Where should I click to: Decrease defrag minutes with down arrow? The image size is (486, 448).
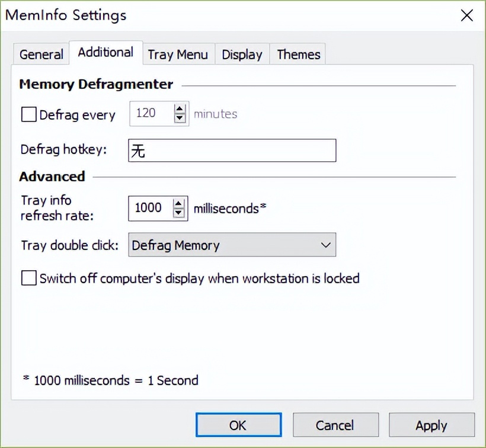180,119
